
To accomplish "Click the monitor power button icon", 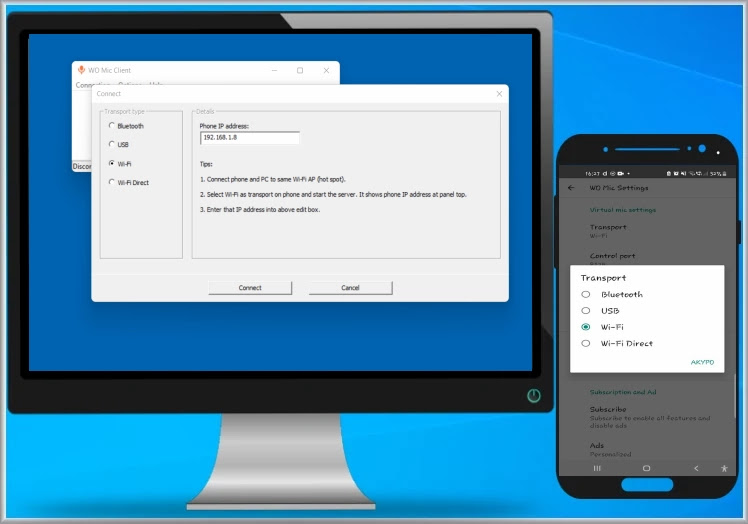I will click(x=534, y=396).
